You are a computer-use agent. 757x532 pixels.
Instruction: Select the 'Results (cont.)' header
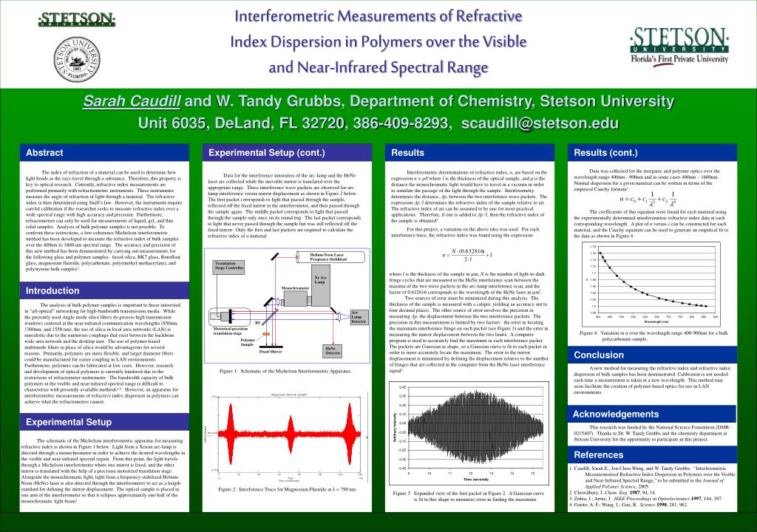[x=652, y=152]
